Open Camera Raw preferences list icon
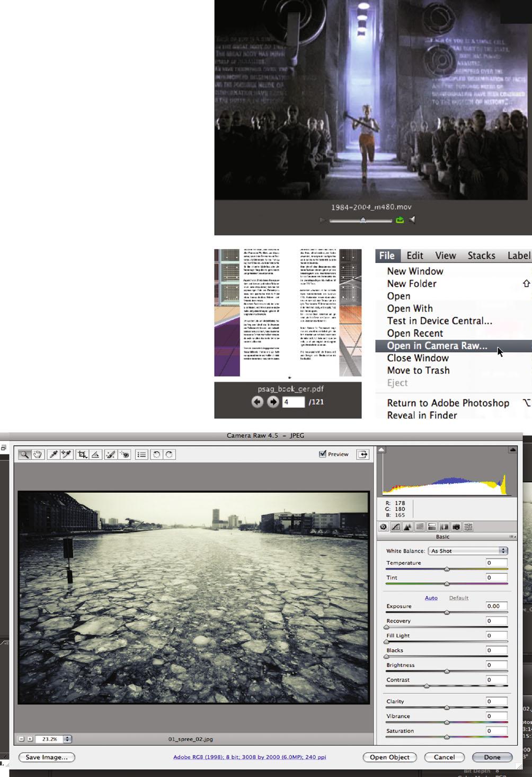 pyautogui.click(x=141, y=455)
